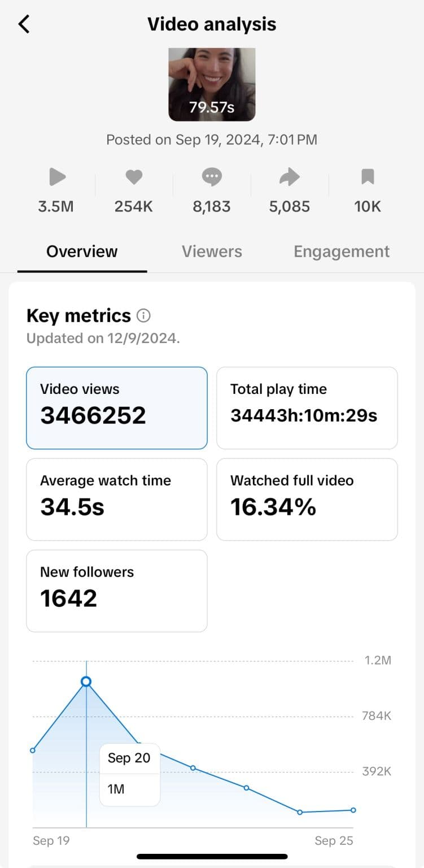
Task: Select the Total play time card
Action: (307, 407)
